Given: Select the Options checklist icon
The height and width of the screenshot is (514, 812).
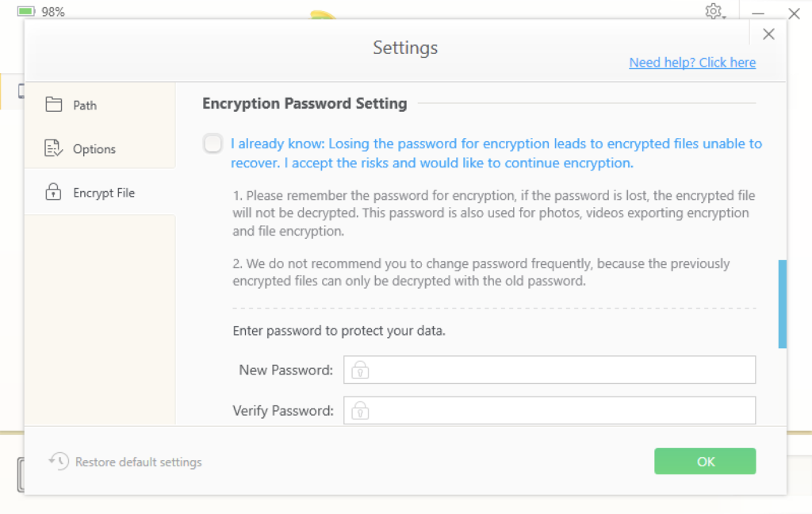Looking at the screenshot, I should [x=53, y=148].
